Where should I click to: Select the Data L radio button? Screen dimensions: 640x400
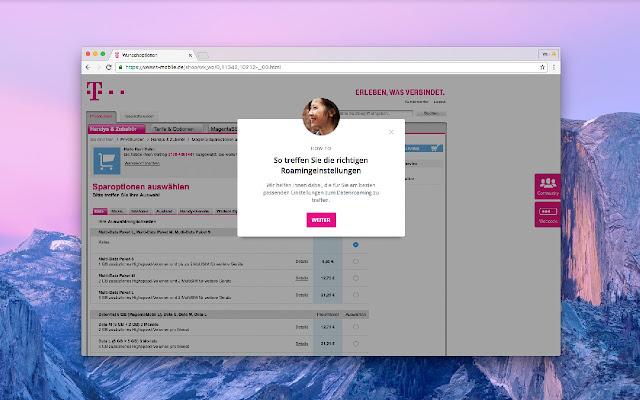[x=356, y=344]
